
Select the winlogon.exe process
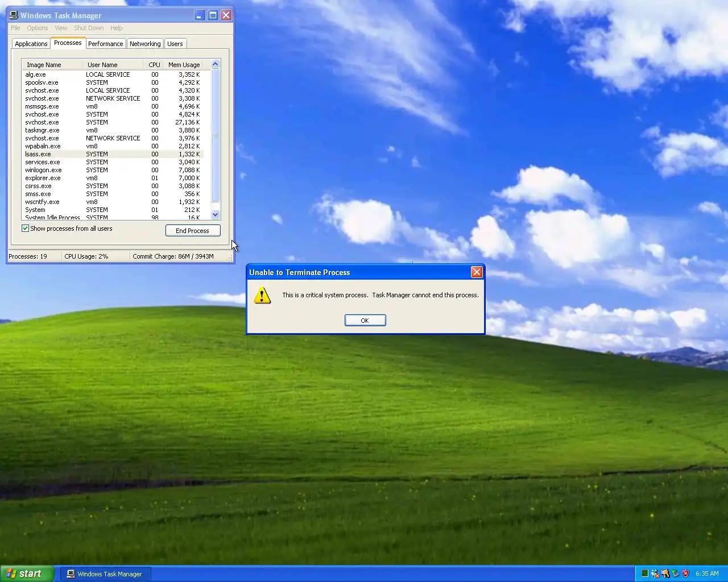coord(113,170)
